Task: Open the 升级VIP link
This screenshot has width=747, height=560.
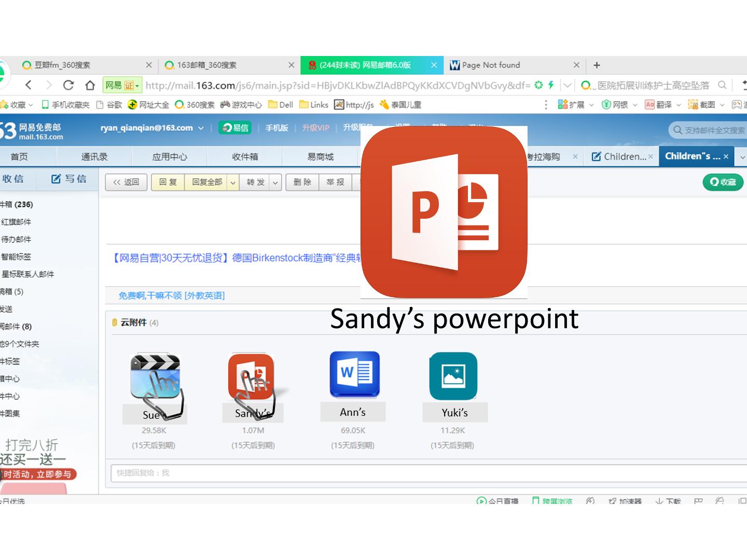Action: click(x=315, y=128)
